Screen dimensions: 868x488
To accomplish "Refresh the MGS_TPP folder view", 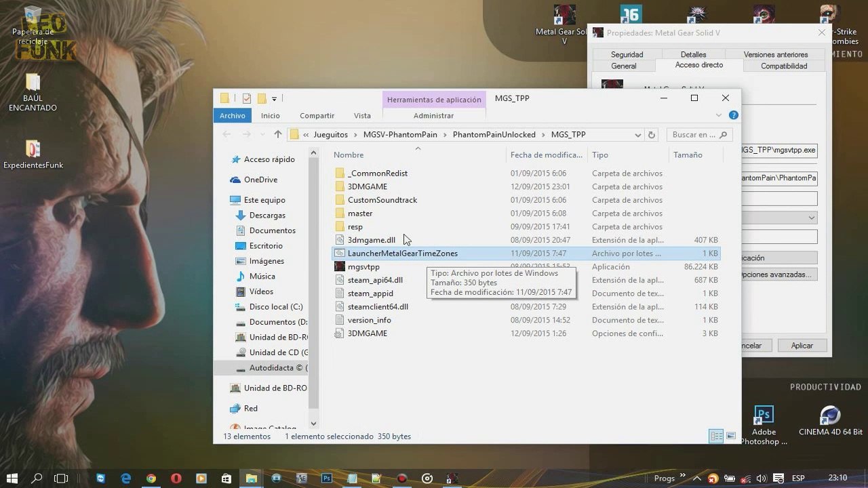I will pyautogui.click(x=652, y=135).
